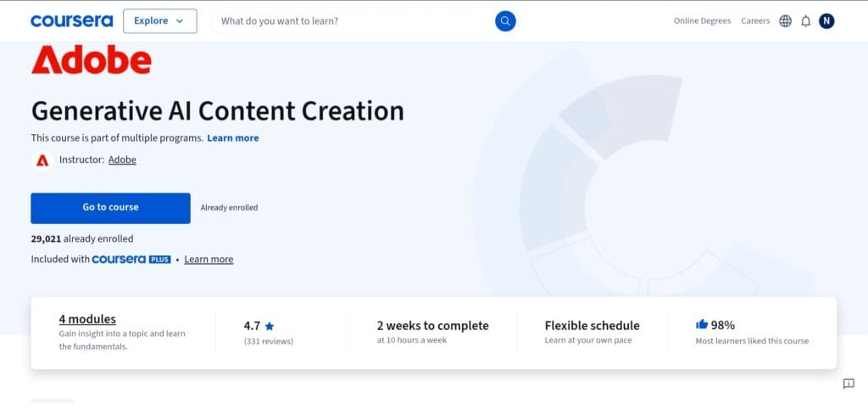868x408 pixels.
Task: Open Online Degrees link
Action: pyautogui.click(x=702, y=21)
